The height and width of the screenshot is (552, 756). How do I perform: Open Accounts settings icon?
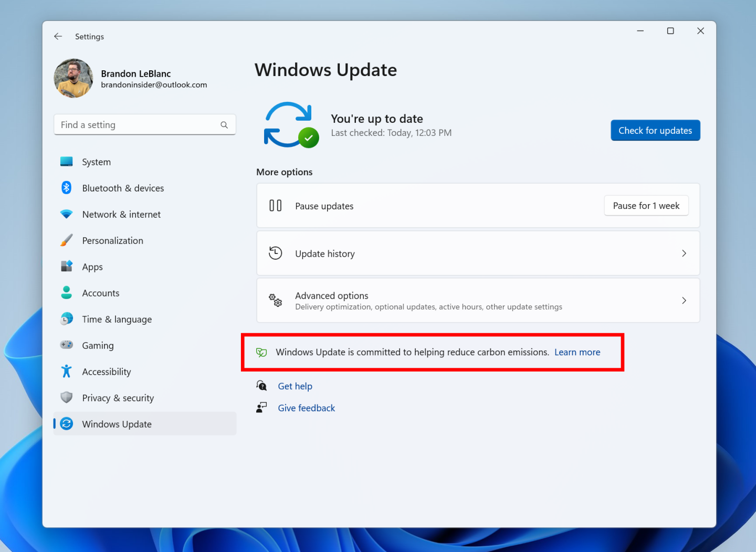[x=66, y=293]
